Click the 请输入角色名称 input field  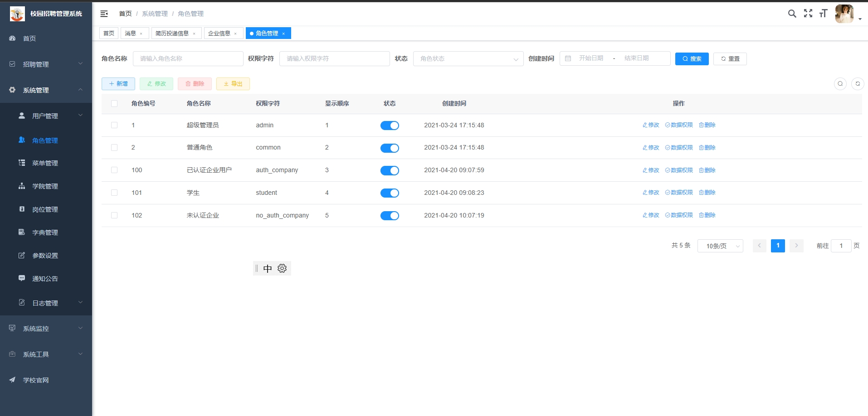(x=188, y=59)
